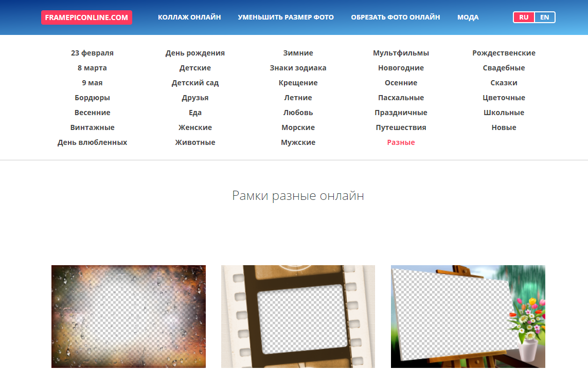Switch language to RU

pos(524,17)
